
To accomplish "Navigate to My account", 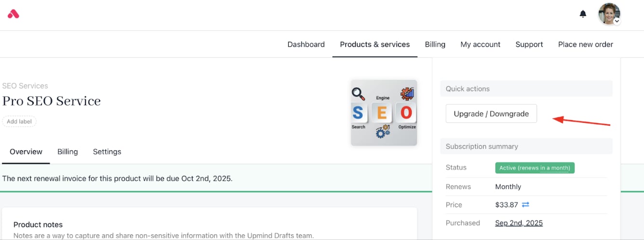I will click(x=481, y=44).
